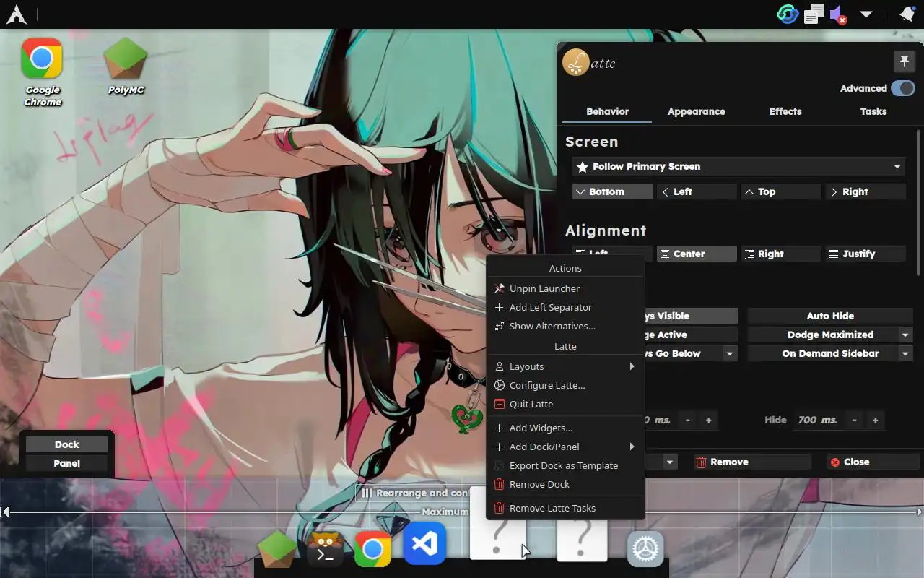Pin the Latte settings window
Screen dimensions: 924x578
point(905,62)
